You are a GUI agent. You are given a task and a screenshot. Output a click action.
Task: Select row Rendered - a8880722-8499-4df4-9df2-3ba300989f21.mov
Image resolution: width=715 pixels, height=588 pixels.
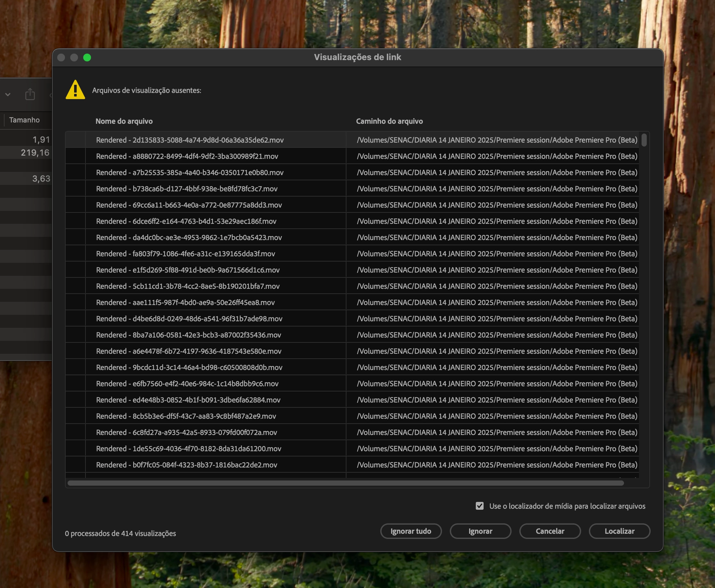352,156
